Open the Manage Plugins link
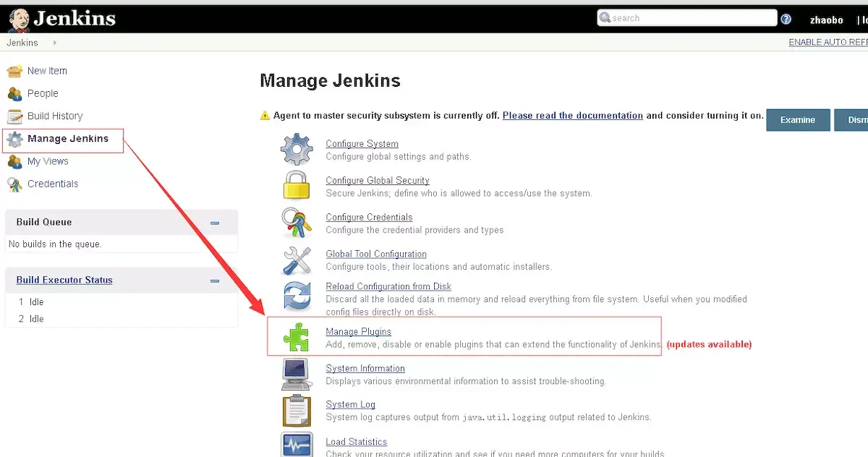This screenshot has height=457, width=868. [358, 332]
